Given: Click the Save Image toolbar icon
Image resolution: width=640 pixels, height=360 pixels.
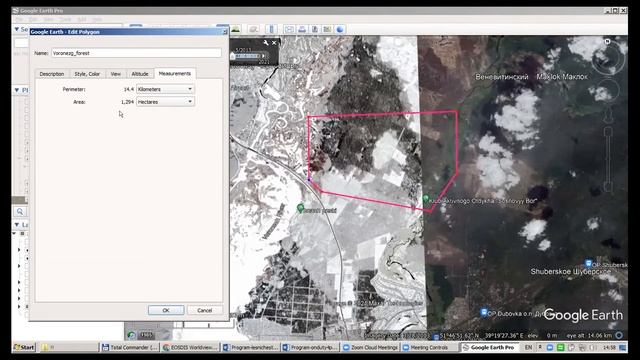Looking at the screenshot, I should coord(315,29).
